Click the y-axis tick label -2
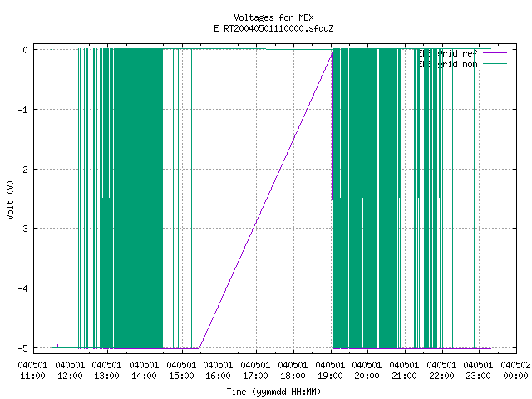This screenshot has width=532, height=399. (23, 170)
